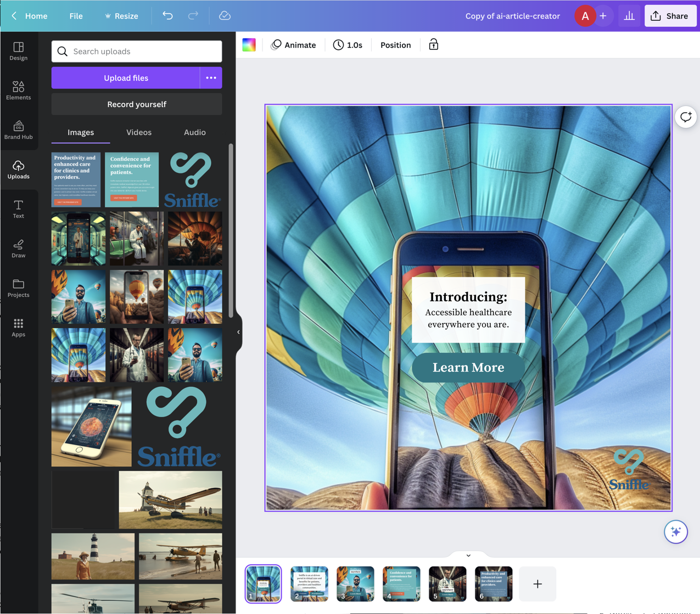
Task: Open the magic assistant sparkle button
Action: (676, 532)
